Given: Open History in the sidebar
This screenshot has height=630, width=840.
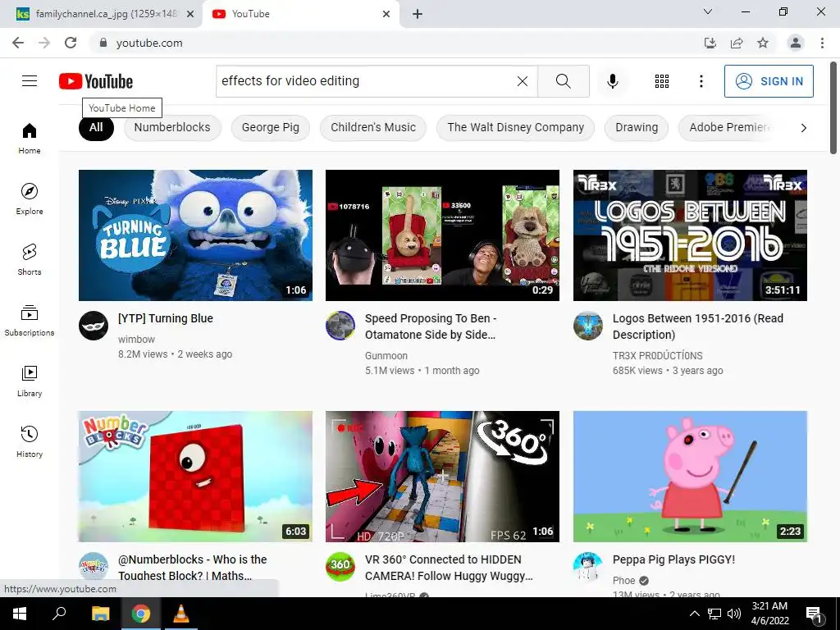Looking at the screenshot, I should coord(30,441).
